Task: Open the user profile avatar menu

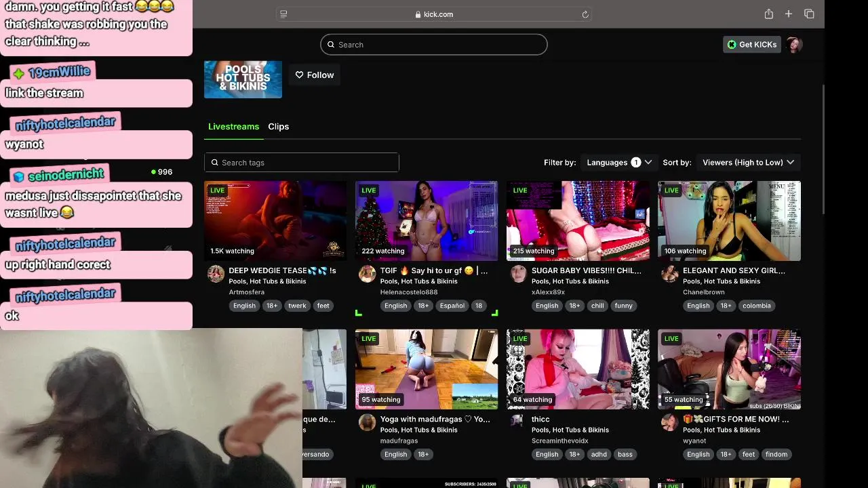Action: (x=794, y=45)
